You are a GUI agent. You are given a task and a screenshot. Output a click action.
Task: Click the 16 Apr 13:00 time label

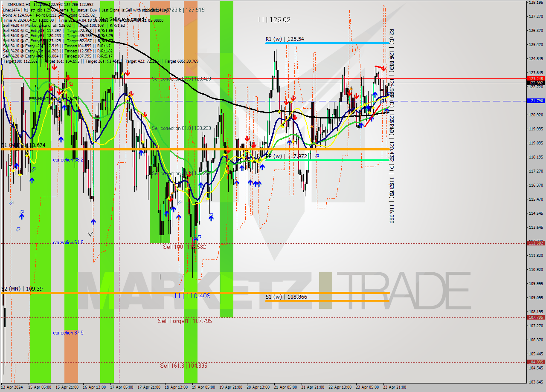click(94, 387)
